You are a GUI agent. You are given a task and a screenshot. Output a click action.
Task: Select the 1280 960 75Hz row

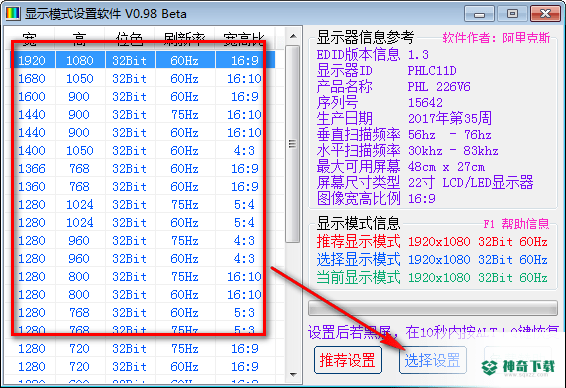coord(142,240)
